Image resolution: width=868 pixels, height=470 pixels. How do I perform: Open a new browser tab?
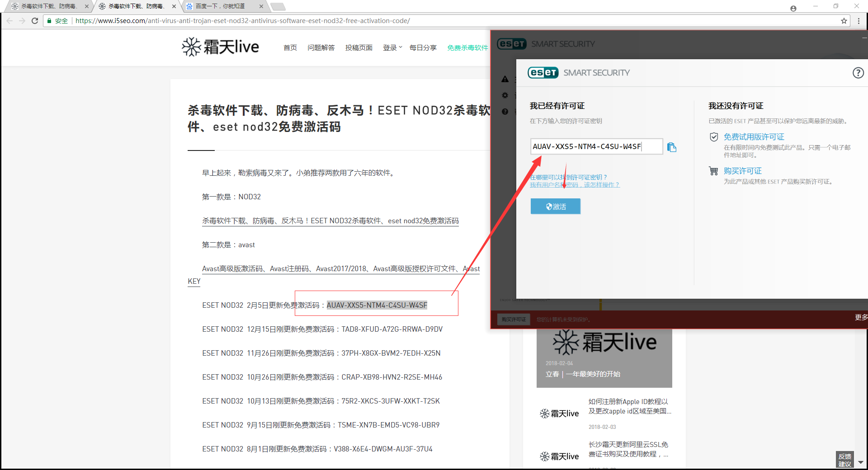(278, 6)
